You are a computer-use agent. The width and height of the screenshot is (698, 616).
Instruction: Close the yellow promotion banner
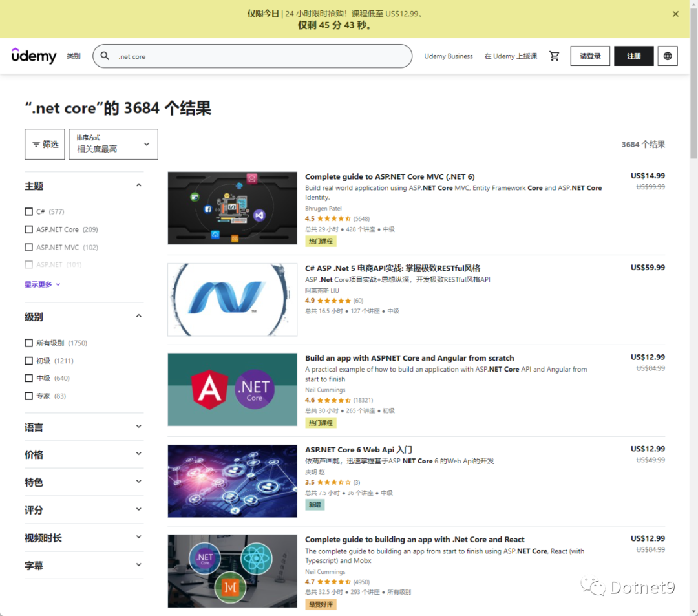pos(675,14)
